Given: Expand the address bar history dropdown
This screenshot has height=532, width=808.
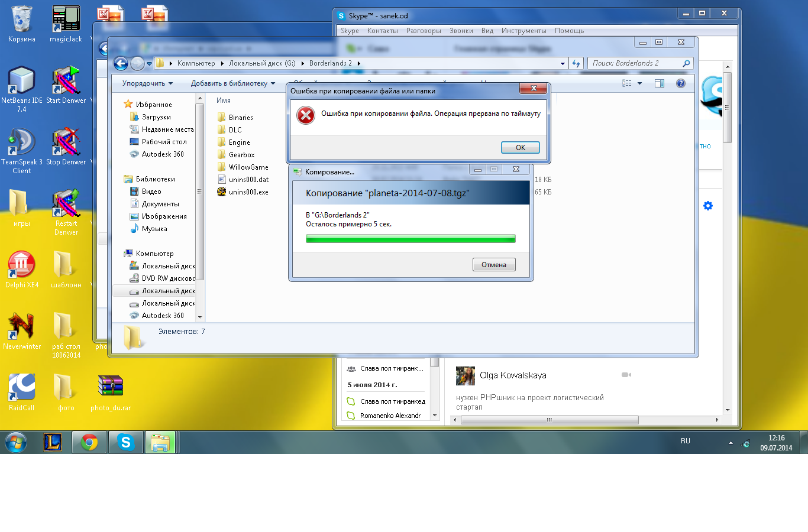Looking at the screenshot, I should pos(563,63).
